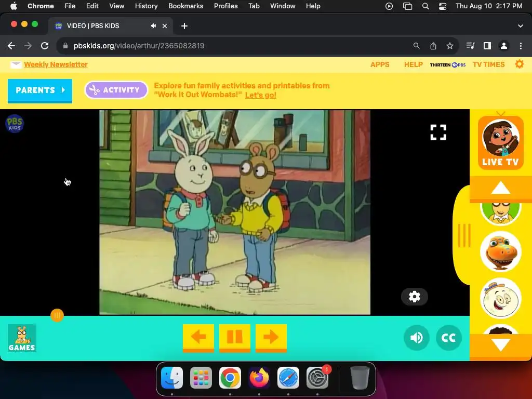Open Spotlight search in menu bar
This screenshot has width=532, height=399.
click(425, 6)
